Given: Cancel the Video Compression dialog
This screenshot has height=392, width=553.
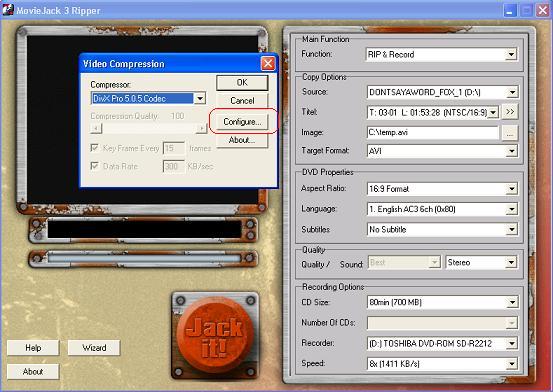Looking at the screenshot, I should pyautogui.click(x=242, y=101).
